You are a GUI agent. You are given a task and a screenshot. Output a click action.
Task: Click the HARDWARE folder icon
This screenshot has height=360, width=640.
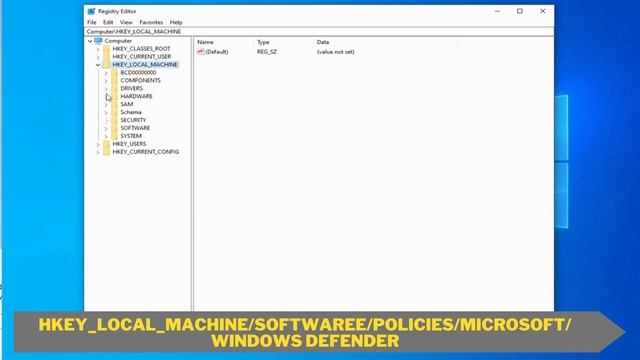pos(114,96)
